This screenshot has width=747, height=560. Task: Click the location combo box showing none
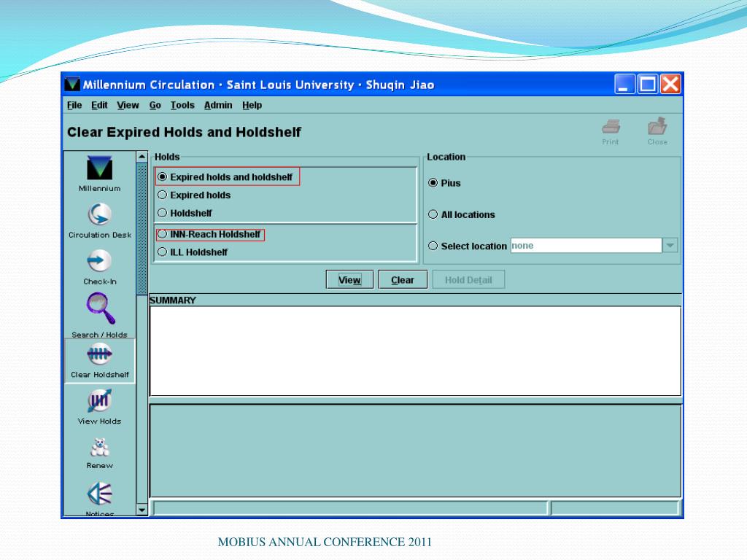[x=586, y=246]
